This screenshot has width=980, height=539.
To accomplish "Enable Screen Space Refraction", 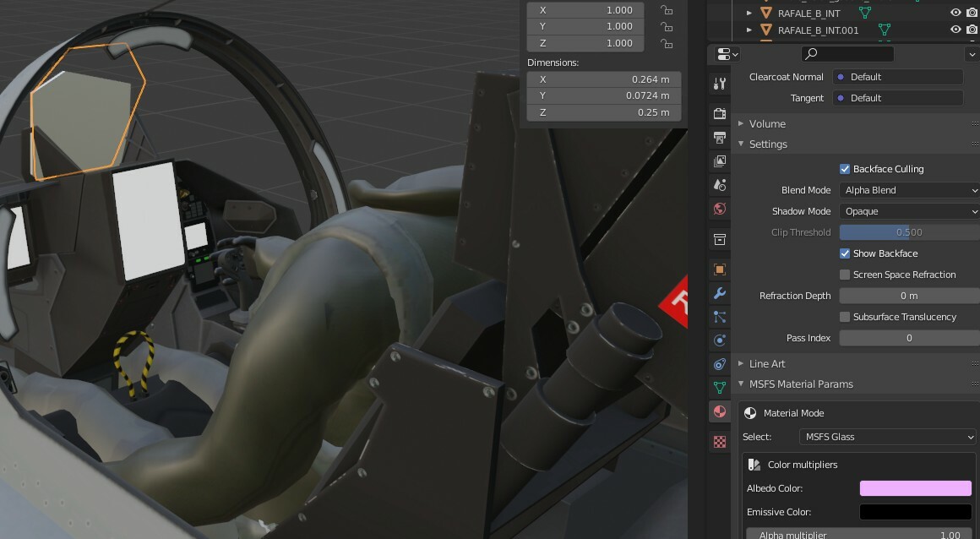I will click(x=844, y=275).
